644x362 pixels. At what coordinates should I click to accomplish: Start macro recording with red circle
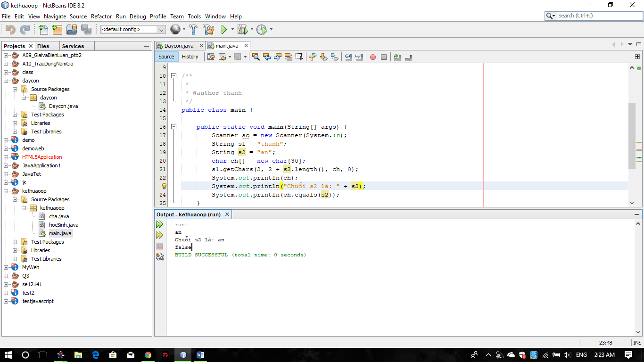coord(373,57)
